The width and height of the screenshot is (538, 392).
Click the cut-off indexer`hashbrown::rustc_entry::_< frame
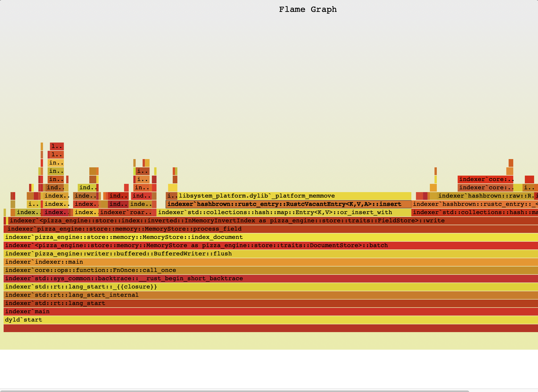[x=475, y=204]
